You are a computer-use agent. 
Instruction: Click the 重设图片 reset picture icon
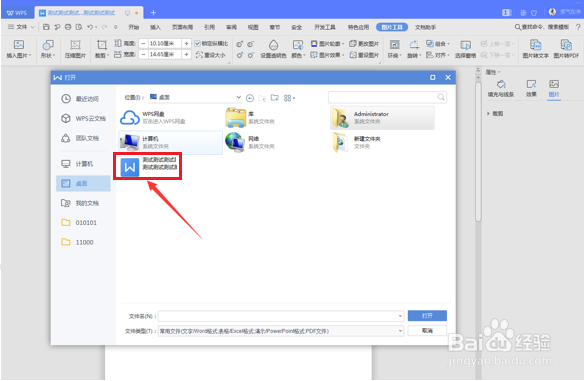(353, 55)
